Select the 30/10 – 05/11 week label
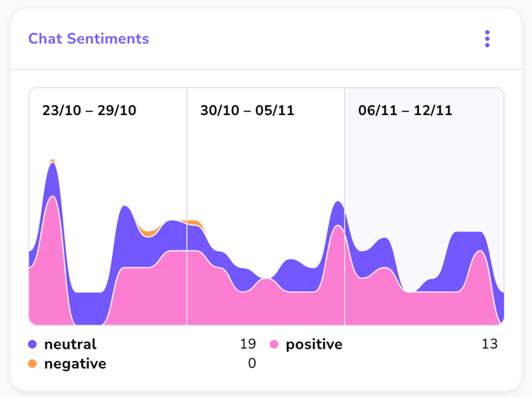Viewport: 532px width, 398px height. point(247,111)
